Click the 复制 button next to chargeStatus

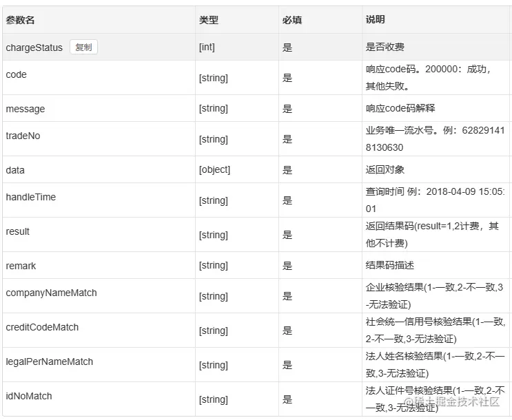click(x=83, y=48)
